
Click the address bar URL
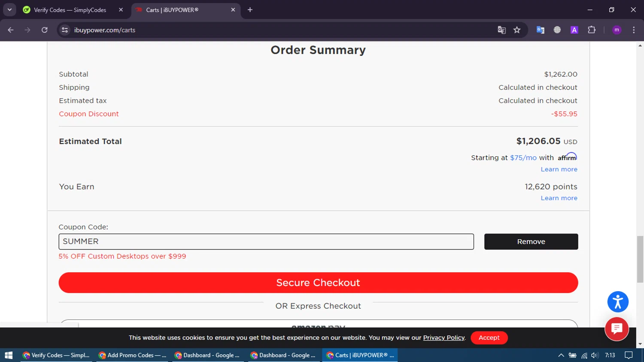click(105, 30)
